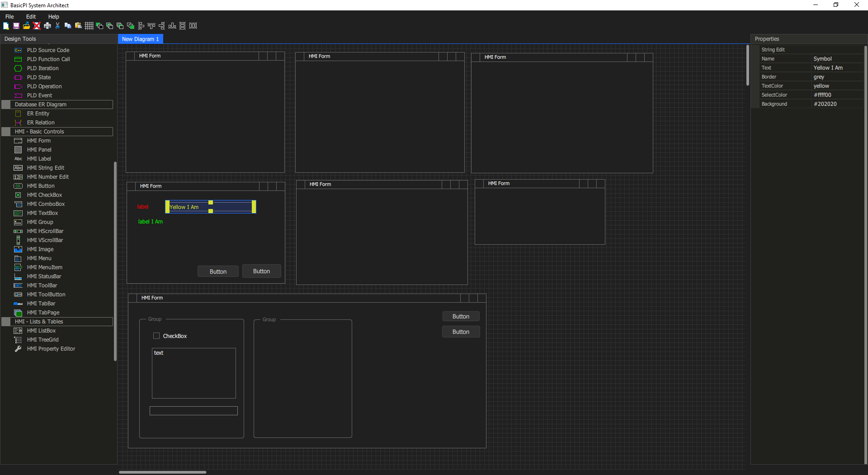Click the TextColor yellow property value
The width and height of the screenshot is (868, 475).
pos(837,86)
